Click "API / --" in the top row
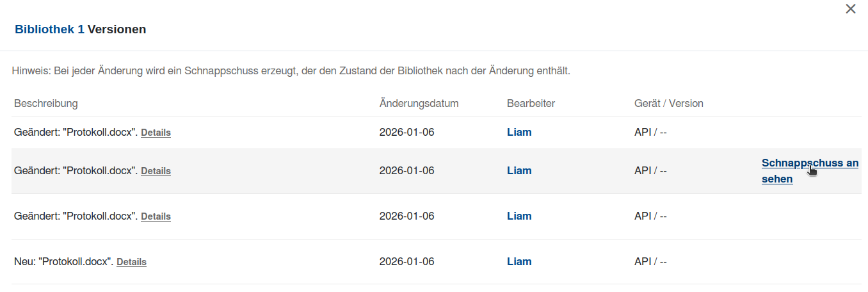This screenshot has height=292, width=868. click(x=650, y=133)
